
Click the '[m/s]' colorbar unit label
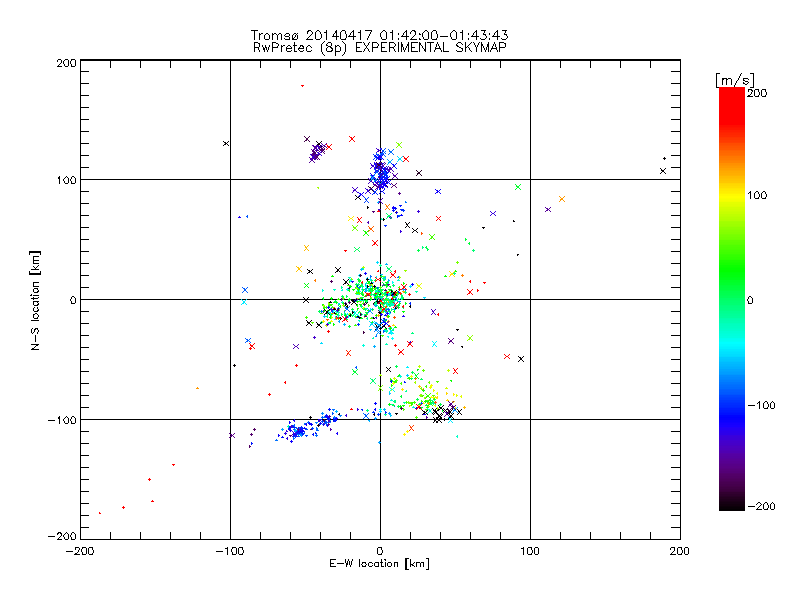[x=735, y=80]
